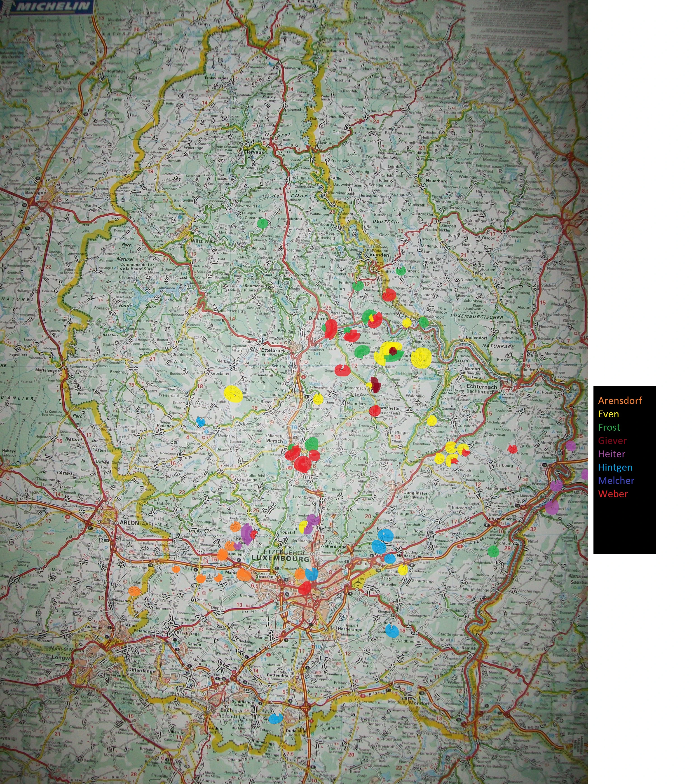Screen dimensions: 694x784
Task: Click the large yellow dot west of Bissen
Action: (x=233, y=394)
